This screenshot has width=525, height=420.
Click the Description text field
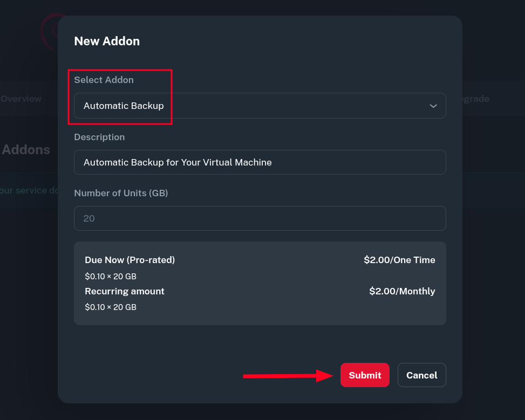click(x=260, y=162)
